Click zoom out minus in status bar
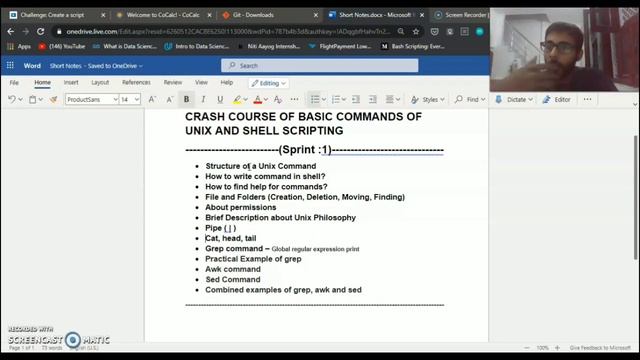Image resolution: width=640 pixels, height=360 pixels. tap(527, 348)
